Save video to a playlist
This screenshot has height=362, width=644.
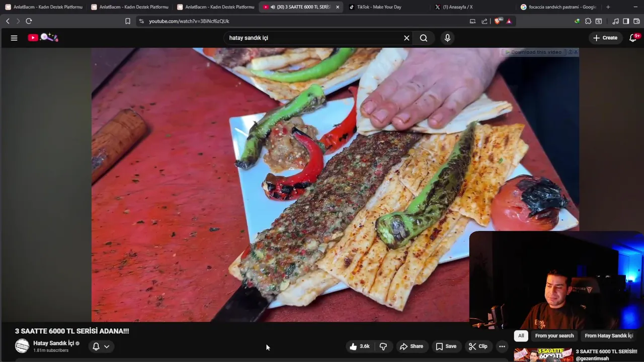(446, 346)
